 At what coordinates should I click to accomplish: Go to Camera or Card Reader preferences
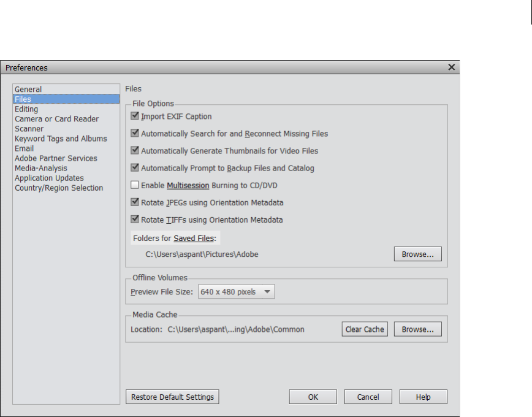click(66, 119)
